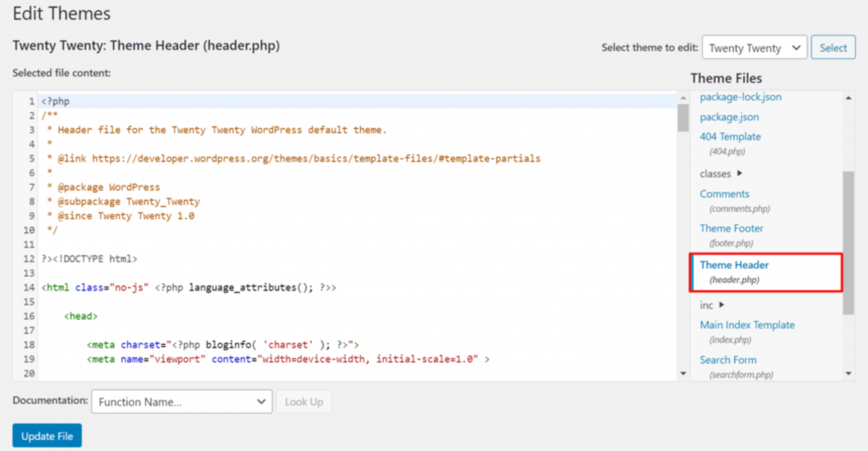
Task: Open the Comments template file
Action: click(724, 193)
